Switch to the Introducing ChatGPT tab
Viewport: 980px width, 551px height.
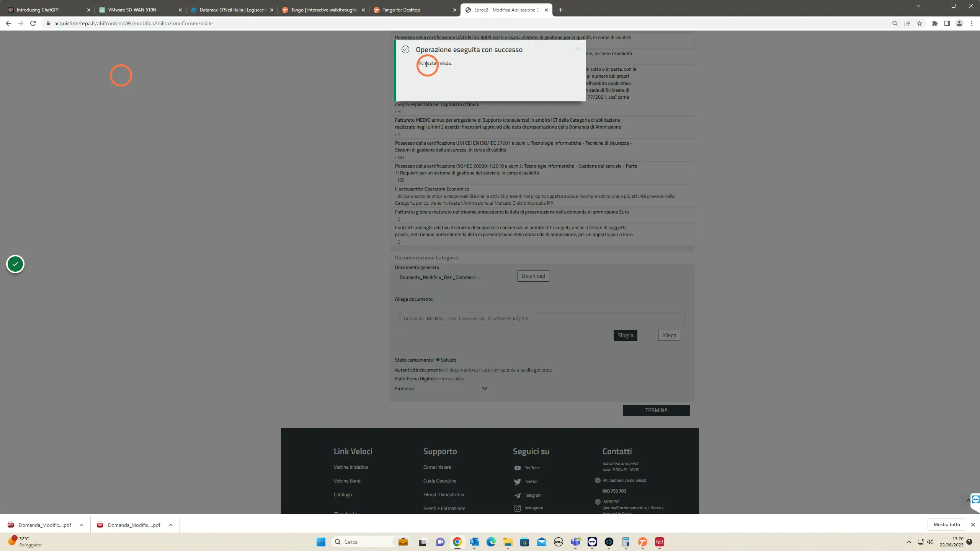coord(49,10)
